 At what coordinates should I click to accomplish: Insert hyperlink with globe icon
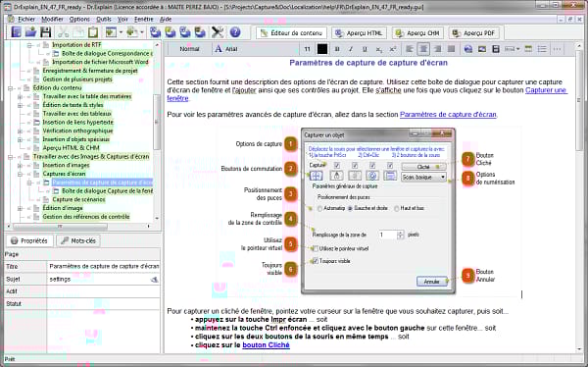(468, 49)
